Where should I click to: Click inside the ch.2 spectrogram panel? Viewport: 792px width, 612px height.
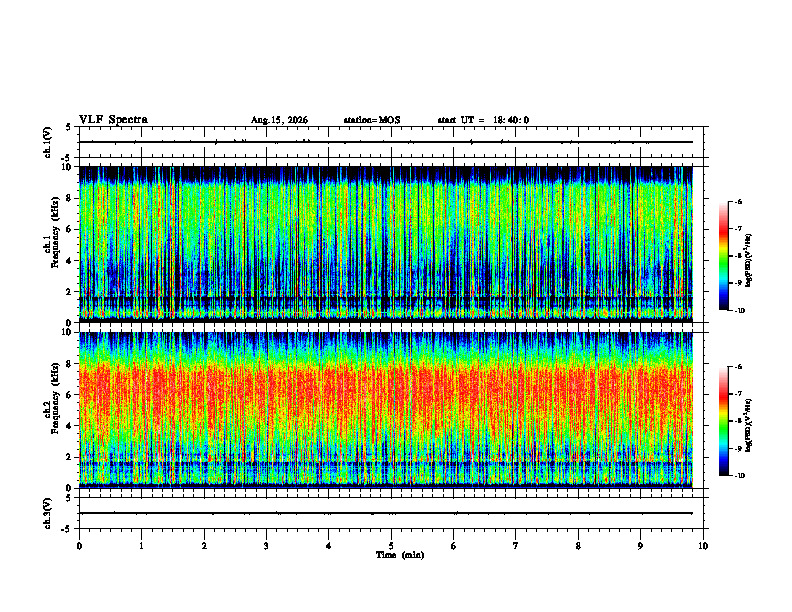coord(386,410)
